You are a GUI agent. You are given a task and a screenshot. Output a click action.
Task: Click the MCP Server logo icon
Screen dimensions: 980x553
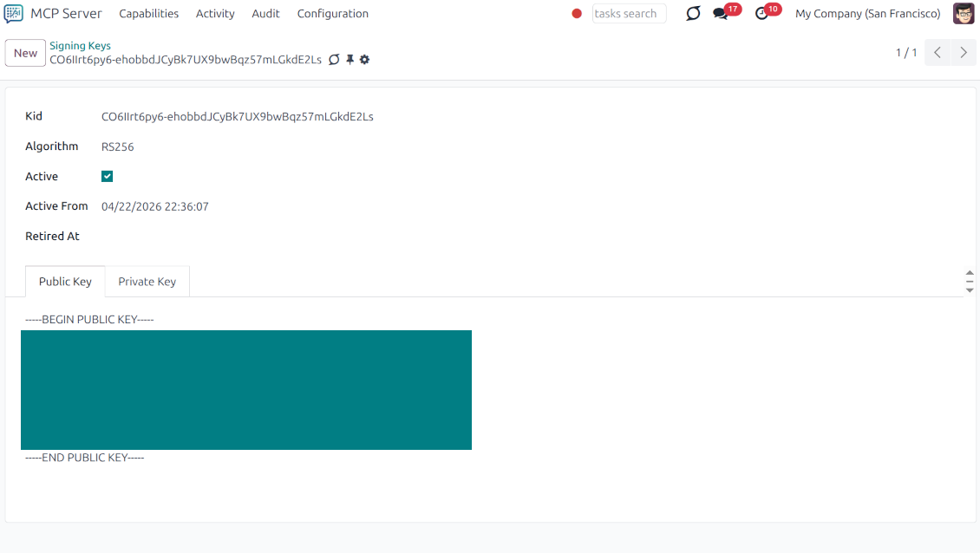click(11, 13)
